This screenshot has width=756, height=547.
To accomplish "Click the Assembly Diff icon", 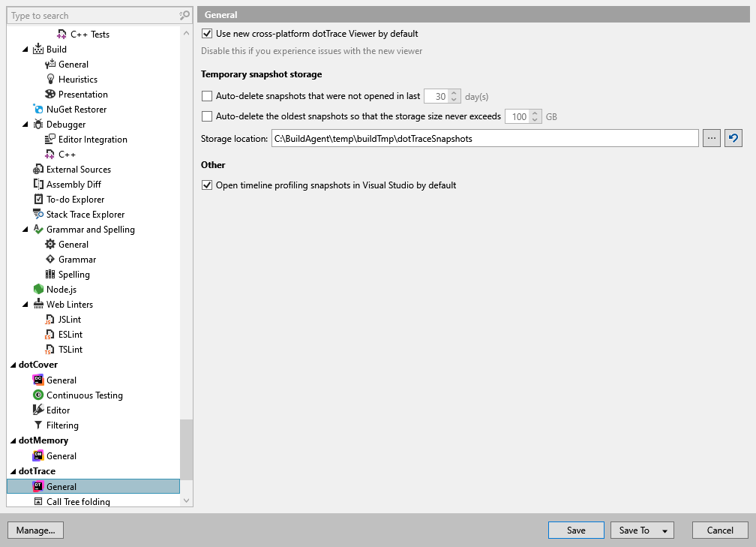I will click(x=38, y=185).
